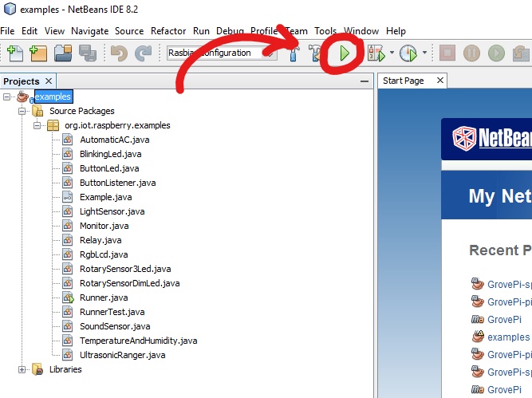The image size is (532, 398).
Task: Open Debug Project dropdown arrow
Action: [x=392, y=53]
